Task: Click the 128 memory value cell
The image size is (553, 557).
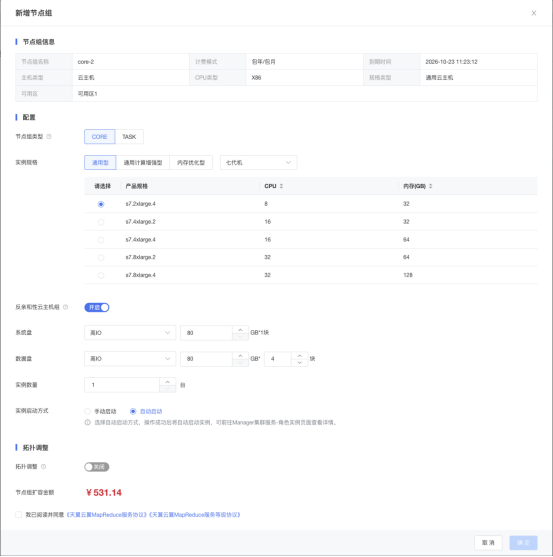Action: tap(408, 275)
